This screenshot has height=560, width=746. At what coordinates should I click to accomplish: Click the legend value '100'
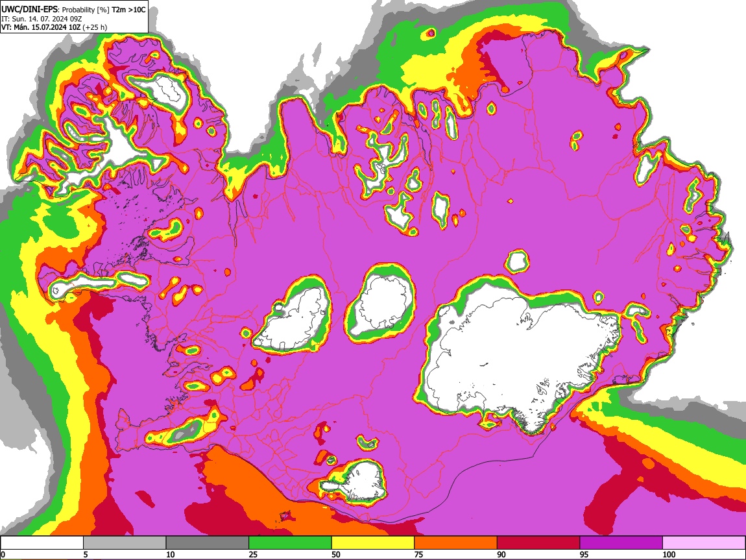669,554
